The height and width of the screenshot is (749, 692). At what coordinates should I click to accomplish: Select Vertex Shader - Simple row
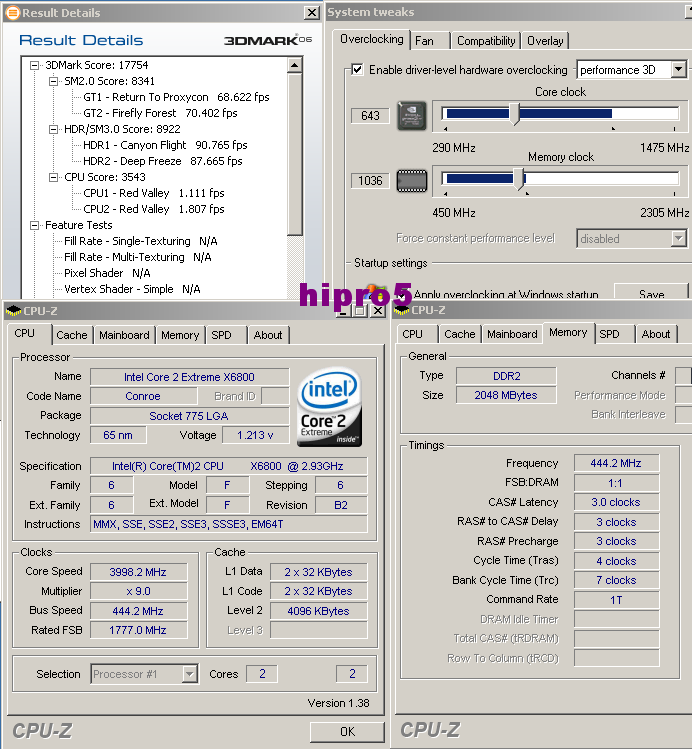[132, 289]
